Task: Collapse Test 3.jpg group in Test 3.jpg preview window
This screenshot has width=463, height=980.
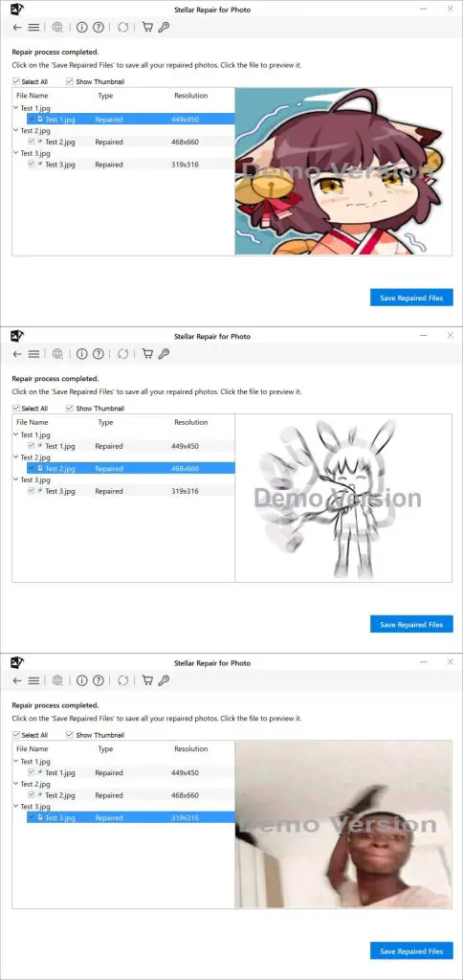Action: pos(16,806)
